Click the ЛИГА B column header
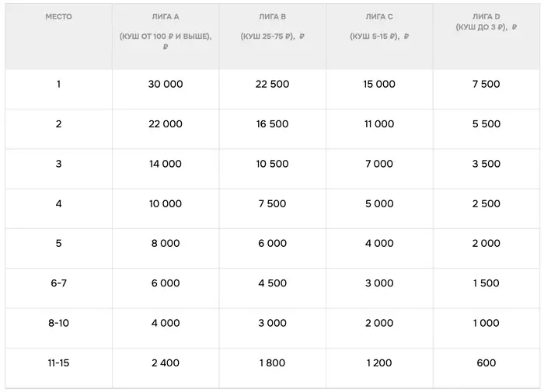The height and width of the screenshot is (392, 544). click(x=272, y=16)
